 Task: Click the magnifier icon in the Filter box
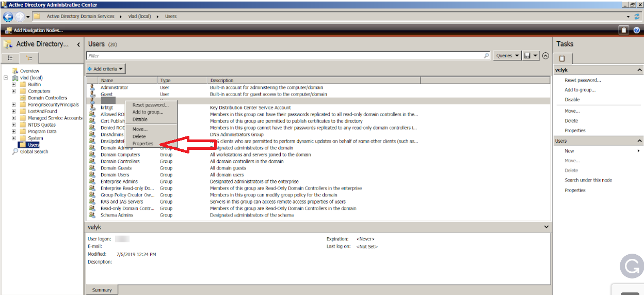pyautogui.click(x=486, y=56)
